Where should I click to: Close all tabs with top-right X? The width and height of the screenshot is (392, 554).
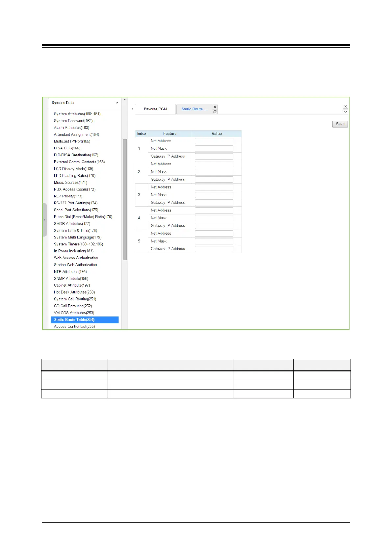[345, 106]
